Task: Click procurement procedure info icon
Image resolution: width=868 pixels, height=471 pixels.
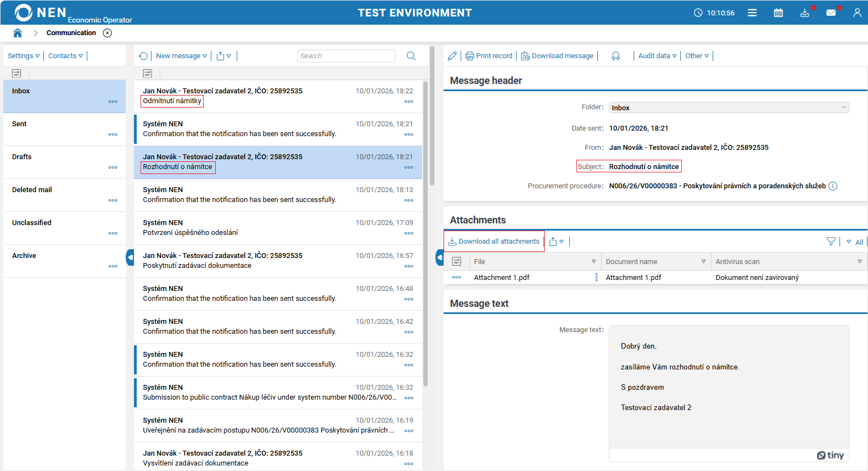Action: 833,186
